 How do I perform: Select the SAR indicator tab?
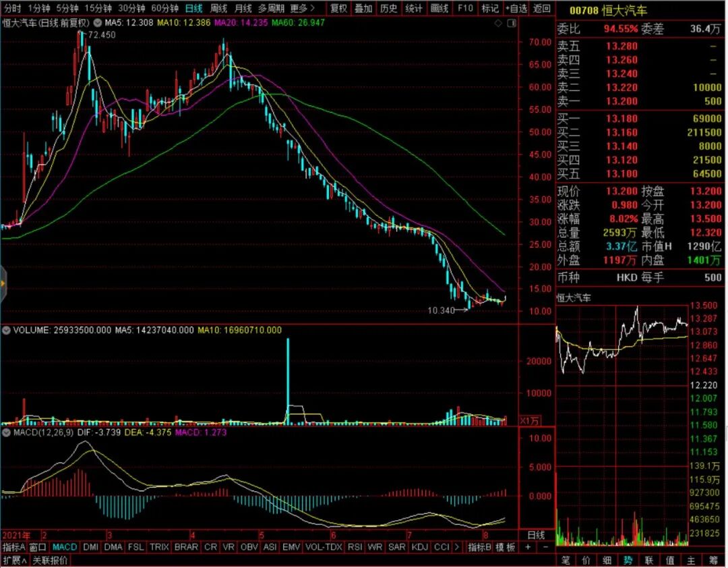pyautogui.click(x=396, y=547)
